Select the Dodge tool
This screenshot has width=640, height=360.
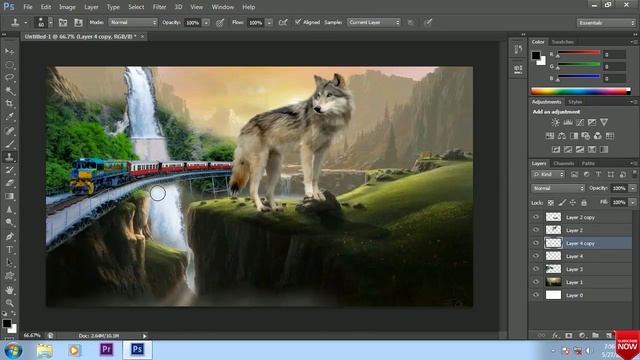pos(9,222)
